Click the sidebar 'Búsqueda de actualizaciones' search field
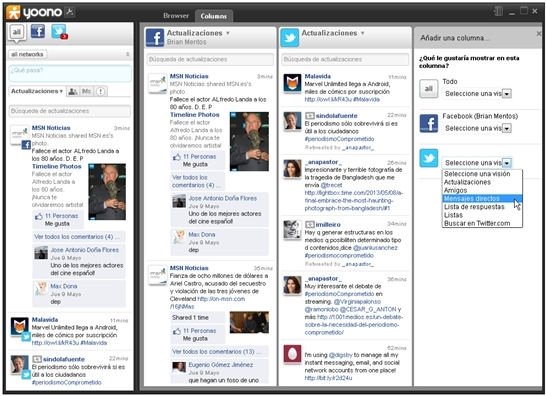 click(x=70, y=111)
